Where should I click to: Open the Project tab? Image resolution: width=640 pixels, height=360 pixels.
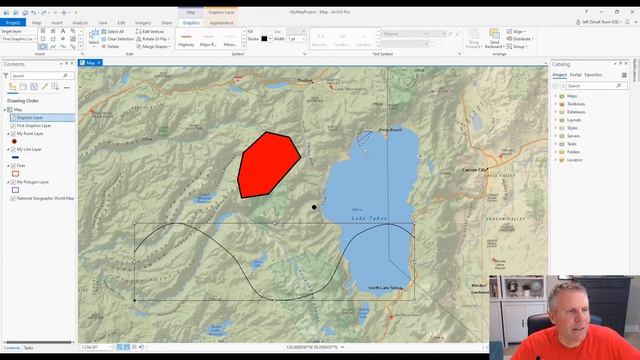click(x=13, y=23)
